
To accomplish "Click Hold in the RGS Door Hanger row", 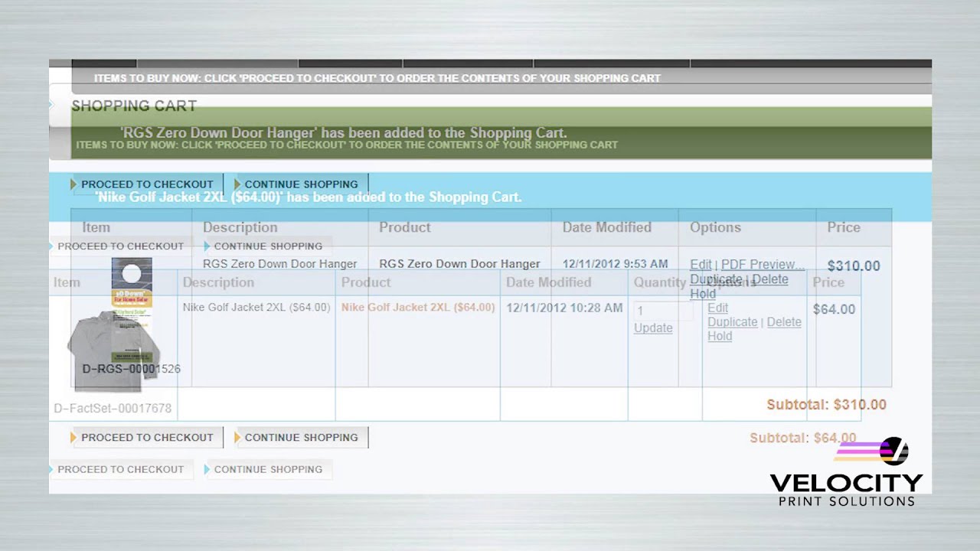I will [703, 293].
